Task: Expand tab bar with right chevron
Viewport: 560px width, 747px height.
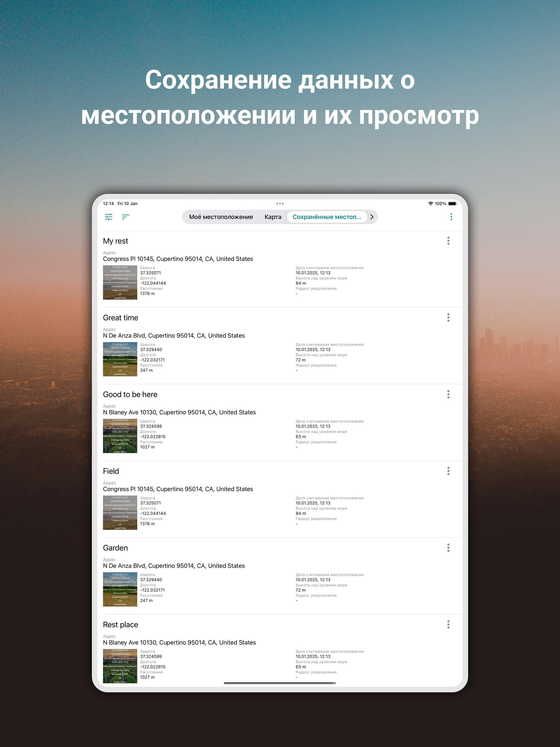Action: (x=372, y=217)
